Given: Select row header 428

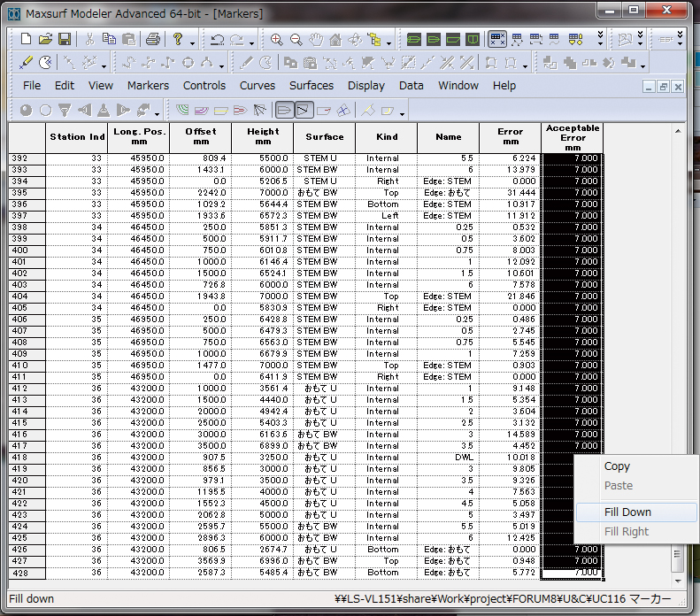Looking at the screenshot, I should 27,573.
